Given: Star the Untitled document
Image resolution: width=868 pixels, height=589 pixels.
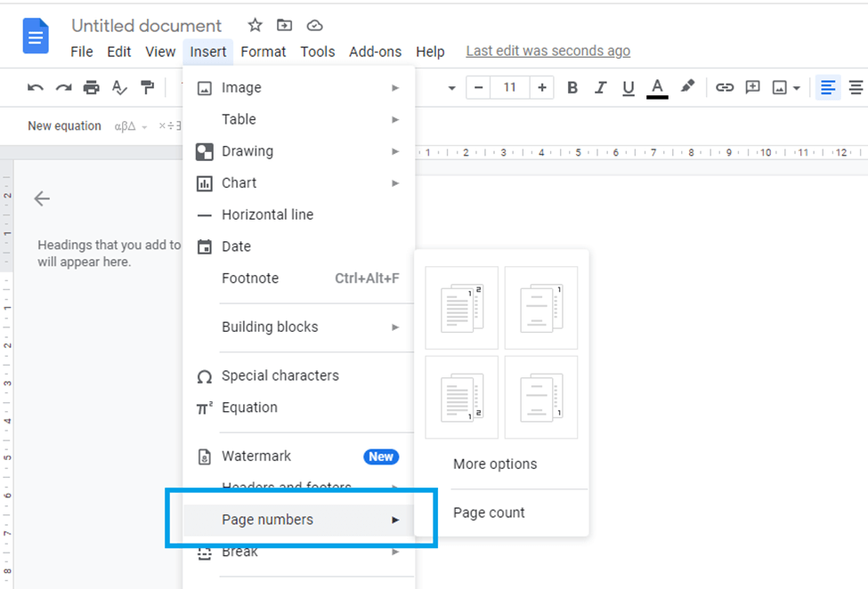Looking at the screenshot, I should point(255,25).
